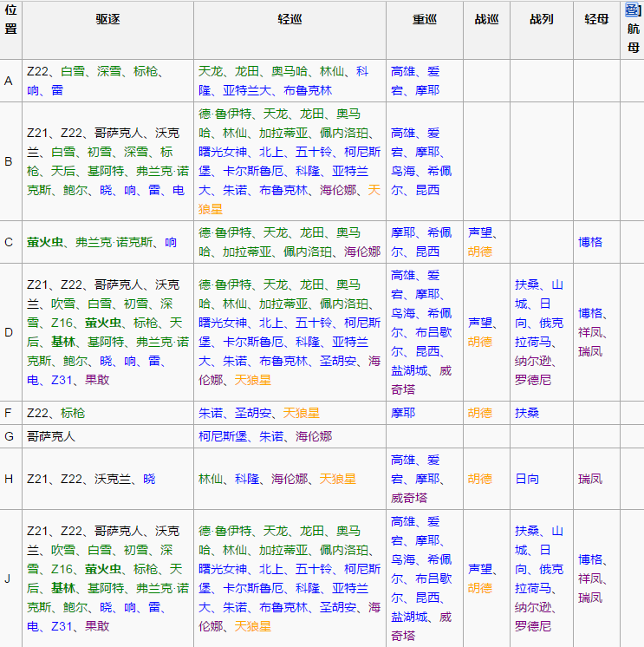Screen dimensions: 644x647
Task: Open 祥凤 link in row D light carriers
Action: click(x=590, y=332)
